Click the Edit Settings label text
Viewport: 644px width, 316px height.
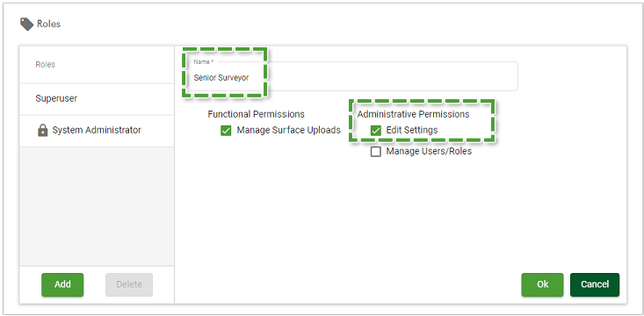pos(412,130)
